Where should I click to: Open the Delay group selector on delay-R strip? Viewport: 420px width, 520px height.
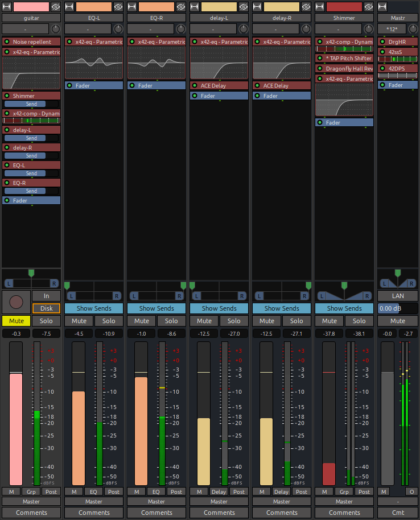281,492
